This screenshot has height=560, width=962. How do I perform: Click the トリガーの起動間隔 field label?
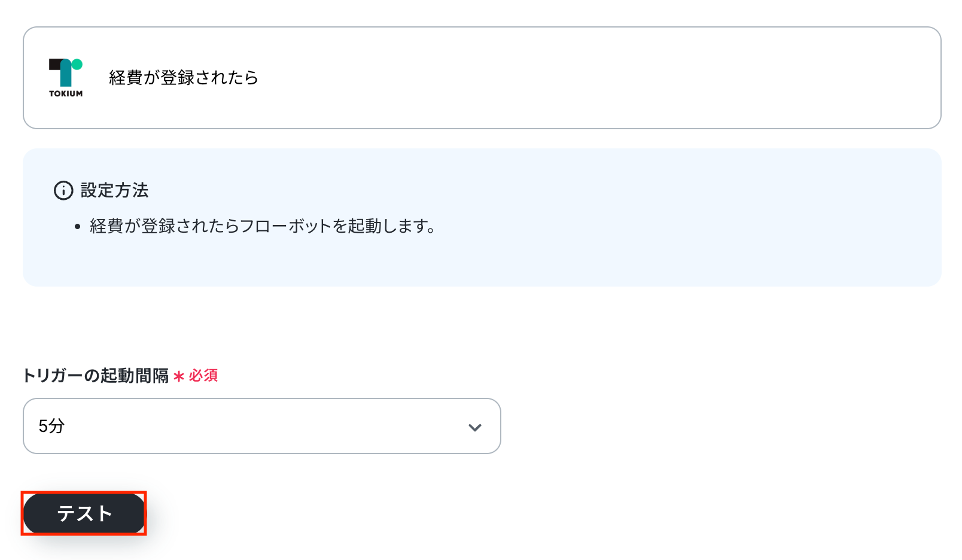96,376
